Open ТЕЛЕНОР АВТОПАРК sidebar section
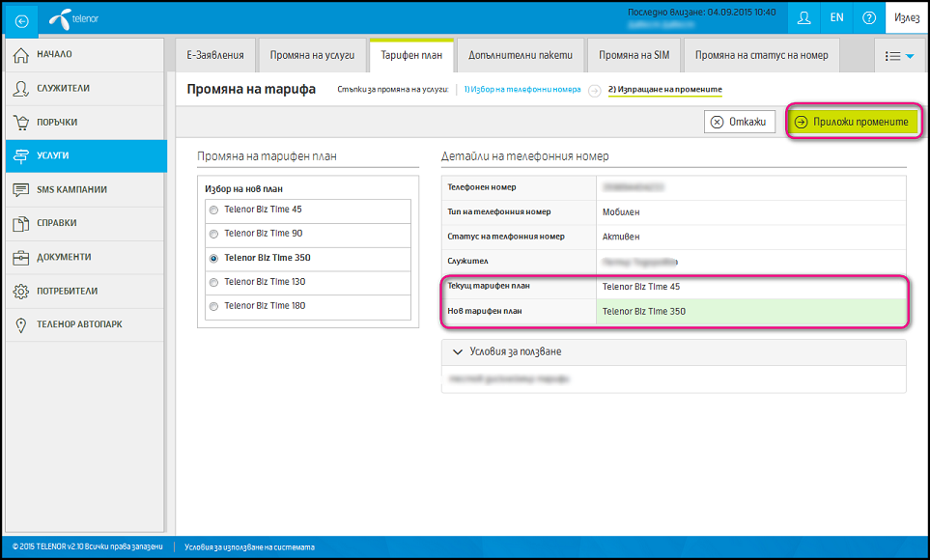 tap(85, 325)
